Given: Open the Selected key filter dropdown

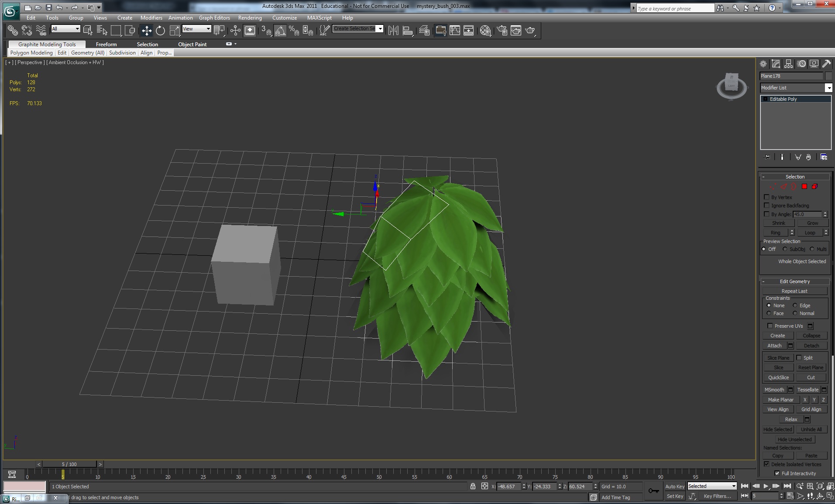Looking at the screenshot, I should point(734,486).
